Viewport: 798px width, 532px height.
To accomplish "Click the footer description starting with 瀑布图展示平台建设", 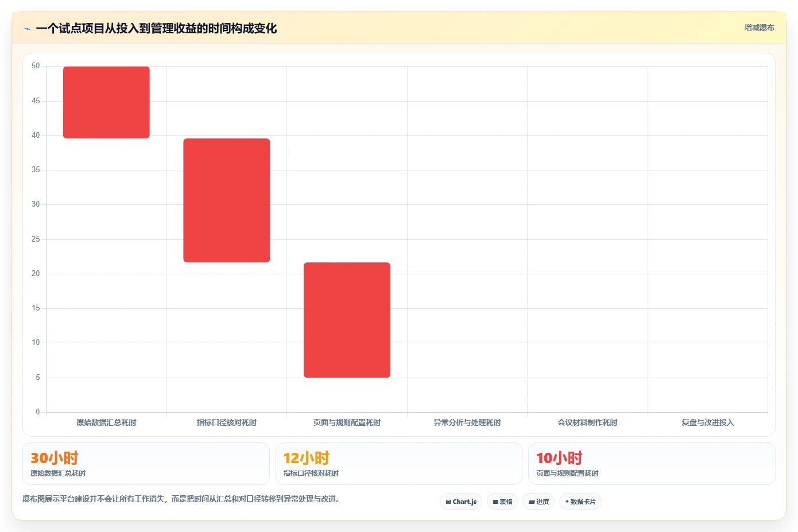I will [x=183, y=499].
